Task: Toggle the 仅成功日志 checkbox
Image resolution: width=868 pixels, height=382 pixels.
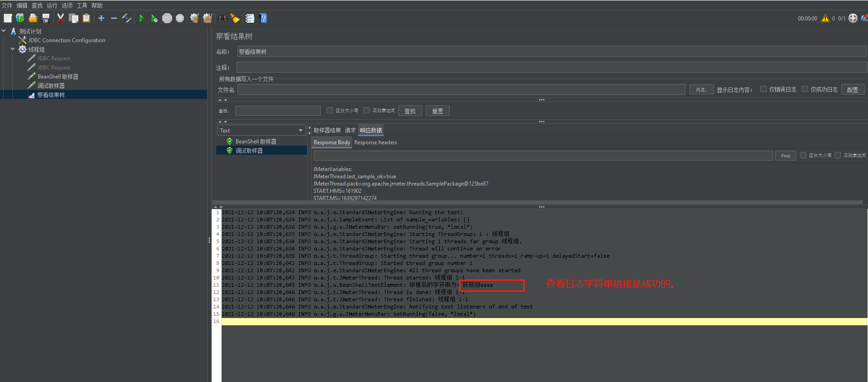Action: [x=805, y=89]
